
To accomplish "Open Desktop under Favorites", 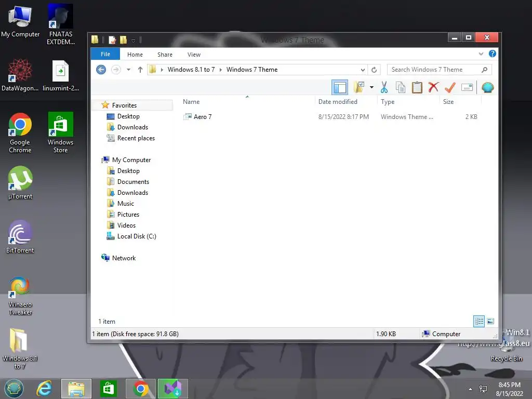I will tap(128, 116).
